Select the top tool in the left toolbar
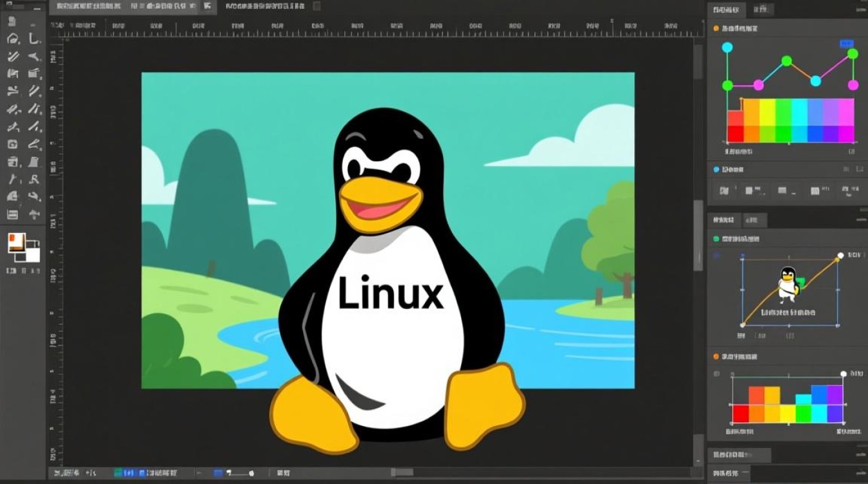868x484 pixels. (12, 20)
